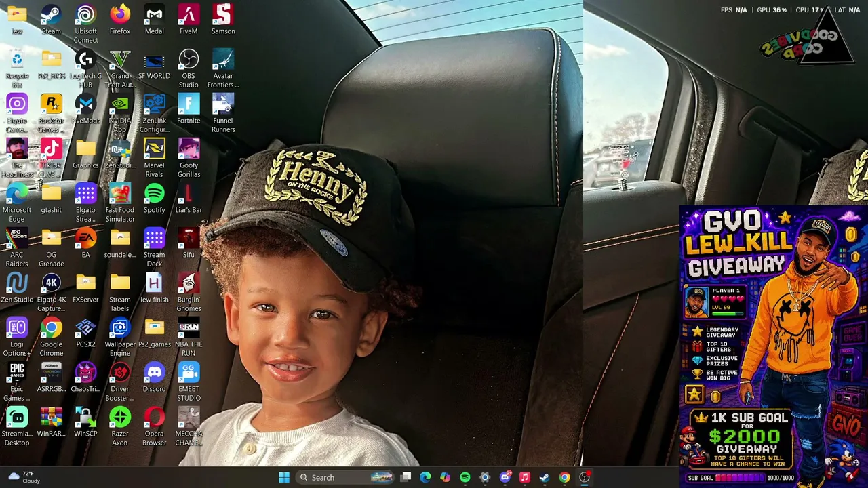Click the Elgato Camera Hub icon
868x488 pixels.
(17, 114)
